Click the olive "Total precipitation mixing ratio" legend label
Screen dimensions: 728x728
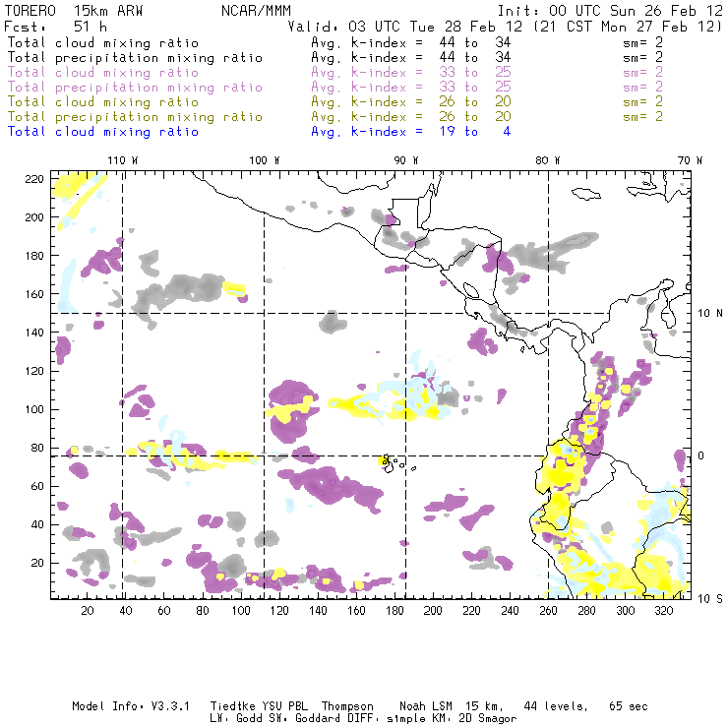pos(135,116)
